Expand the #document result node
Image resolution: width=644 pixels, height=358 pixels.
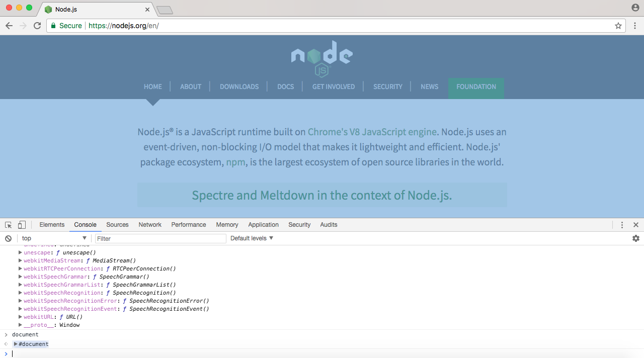[16, 344]
